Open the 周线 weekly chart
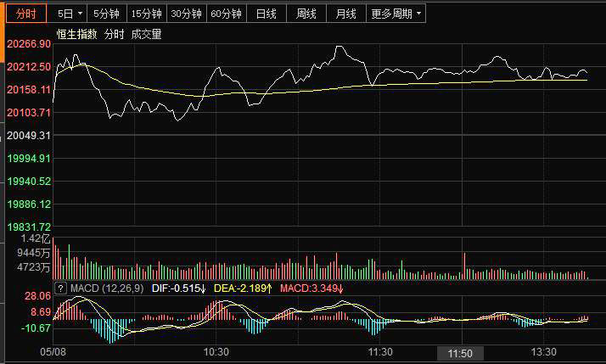 (306, 14)
